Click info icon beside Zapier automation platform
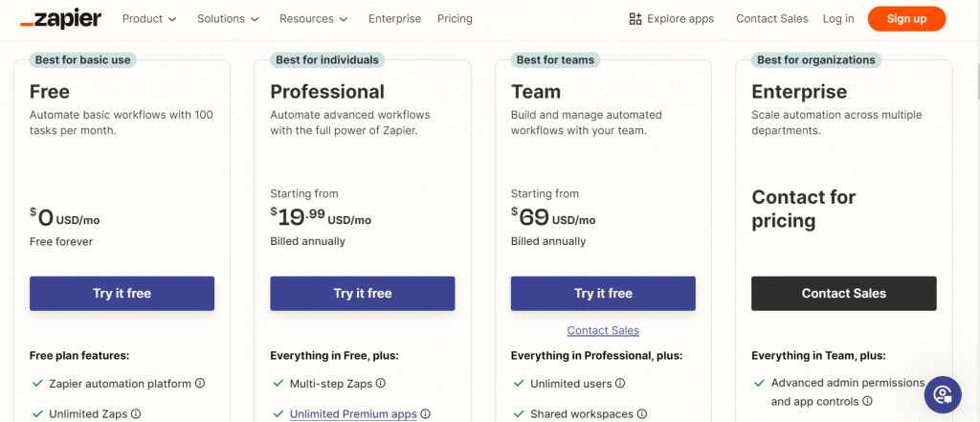This screenshot has width=980, height=422. tap(200, 384)
